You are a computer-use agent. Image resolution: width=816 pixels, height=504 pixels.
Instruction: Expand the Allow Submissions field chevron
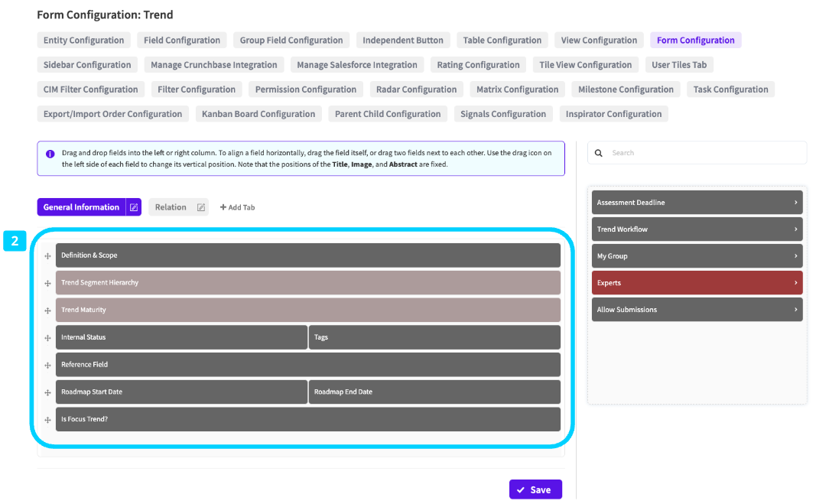tap(795, 310)
